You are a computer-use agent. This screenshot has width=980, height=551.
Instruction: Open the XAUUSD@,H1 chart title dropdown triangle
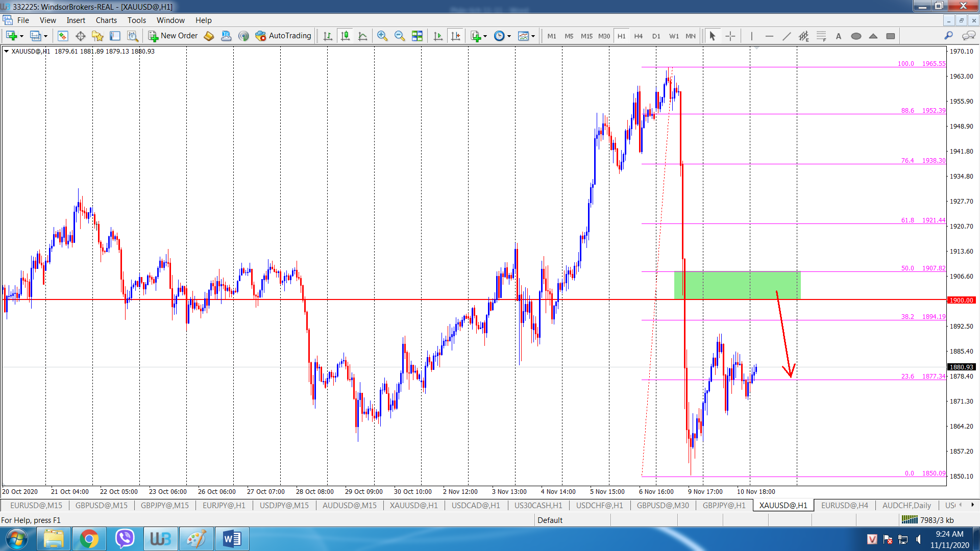[x=6, y=51]
